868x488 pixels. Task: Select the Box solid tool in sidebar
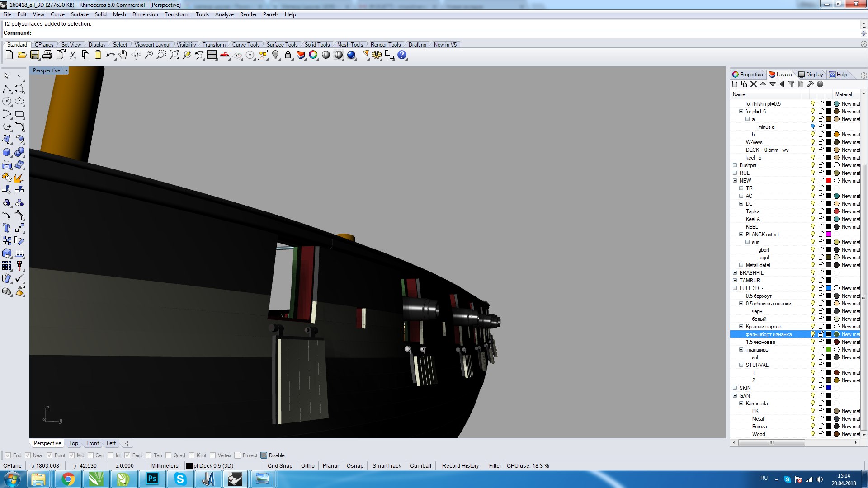(x=7, y=152)
